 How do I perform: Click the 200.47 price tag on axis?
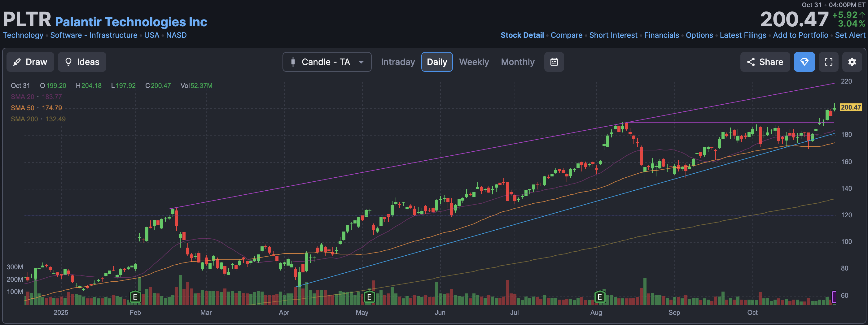851,107
